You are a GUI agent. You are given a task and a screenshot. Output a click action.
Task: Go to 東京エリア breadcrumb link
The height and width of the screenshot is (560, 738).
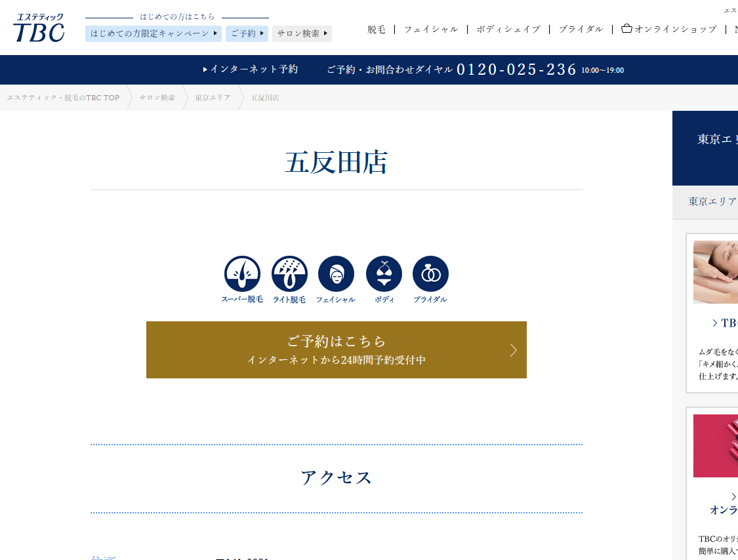click(x=213, y=98)
